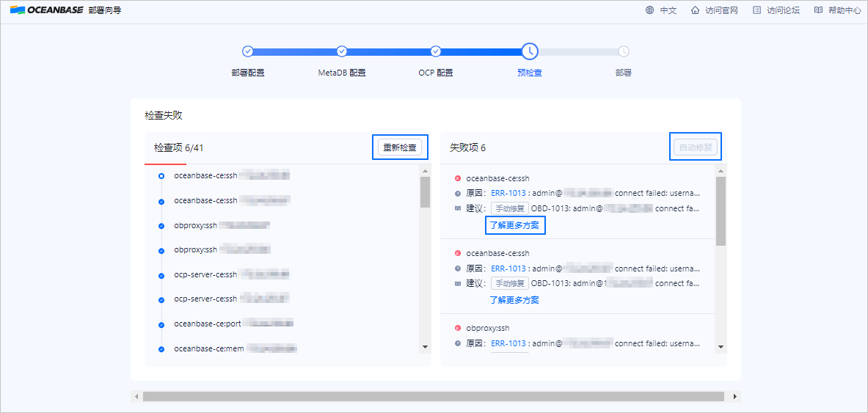Open ERR-1013 link in second oceanbase-ce:ssh failure
This screenshot has height=413, width=868.
(508, 268)
